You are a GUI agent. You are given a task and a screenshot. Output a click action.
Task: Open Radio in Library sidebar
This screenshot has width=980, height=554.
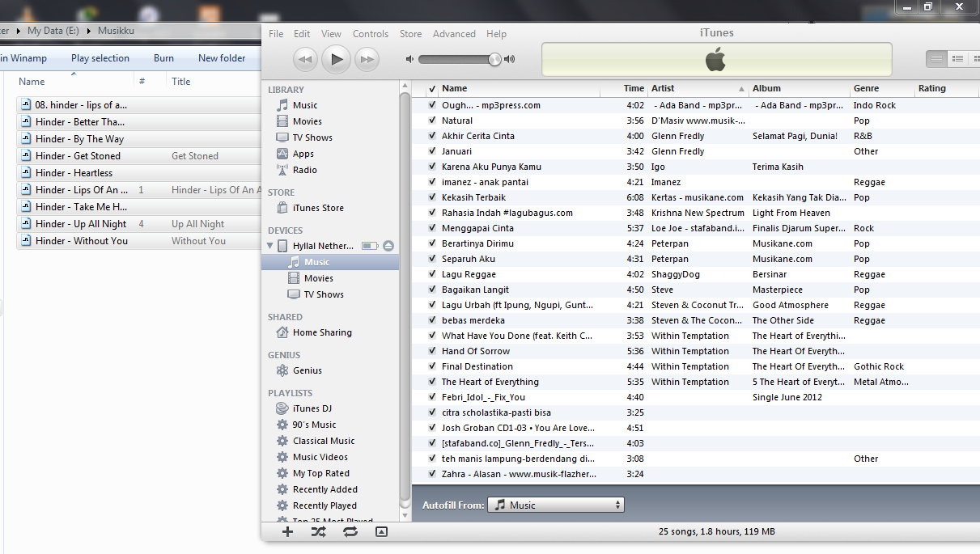pyautogui.click(x=304, y=170)
